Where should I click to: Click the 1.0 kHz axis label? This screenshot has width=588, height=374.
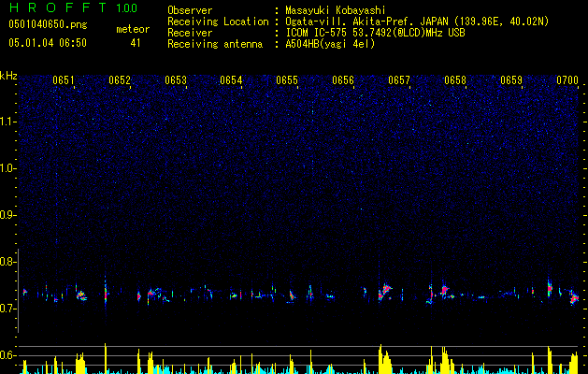[8, 168]
